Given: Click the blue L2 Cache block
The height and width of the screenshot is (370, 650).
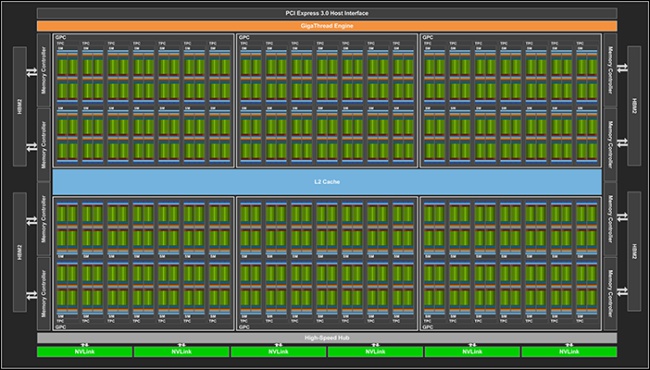Looking at the screenshot, I should (x=327, y=181).
